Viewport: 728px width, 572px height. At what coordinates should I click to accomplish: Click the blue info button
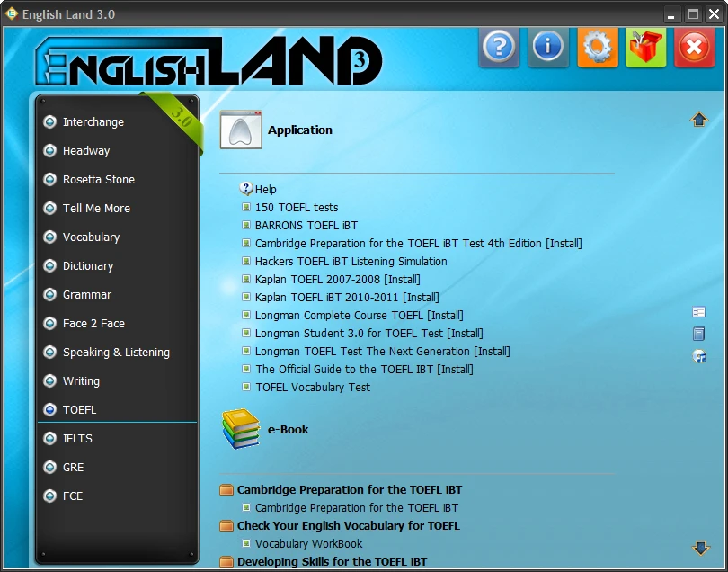coord(548,48)
